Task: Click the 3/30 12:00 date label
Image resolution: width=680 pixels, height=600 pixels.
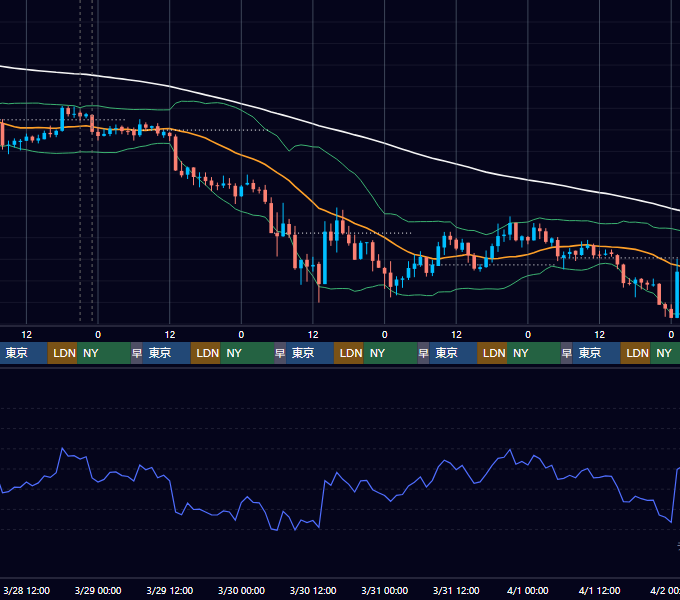Action: [313, 590]
